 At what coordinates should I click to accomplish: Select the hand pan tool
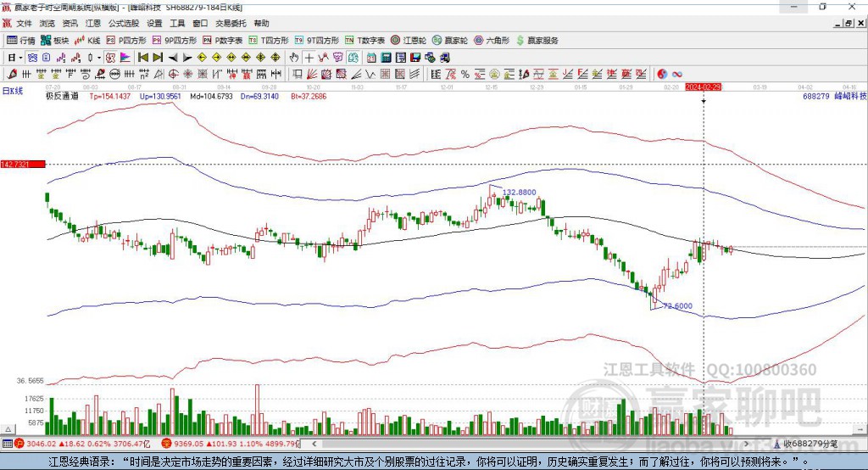294,58
